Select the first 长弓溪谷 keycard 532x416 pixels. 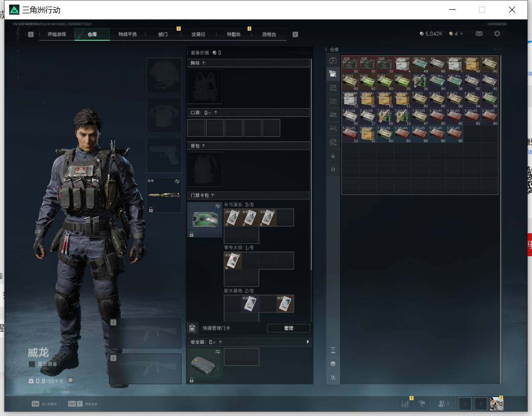tap(232, 217)
